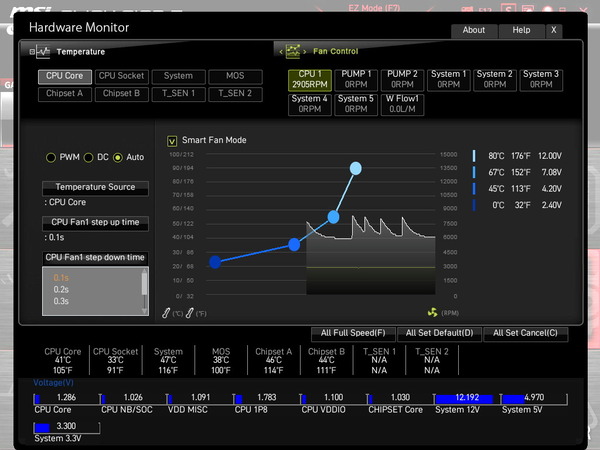Open the Temperature Source selector
Image resolution: width=600 pixels, height=450 pixels.
click(95, 187)
